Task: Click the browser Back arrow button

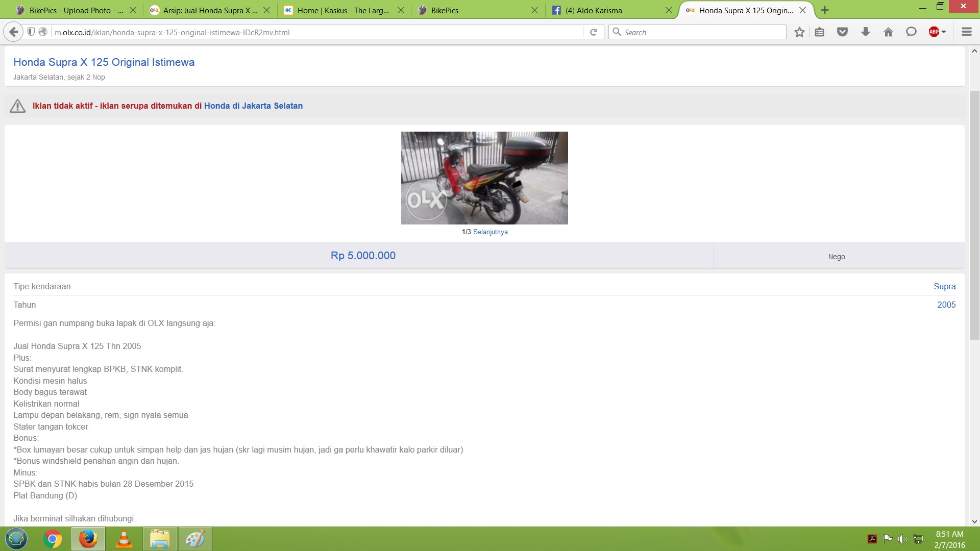Action: [x=14, y=32]
